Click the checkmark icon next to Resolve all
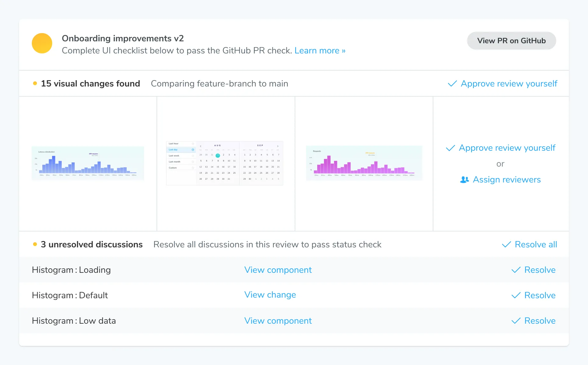The width and height of the screenshot is (588, 365). 506,244
